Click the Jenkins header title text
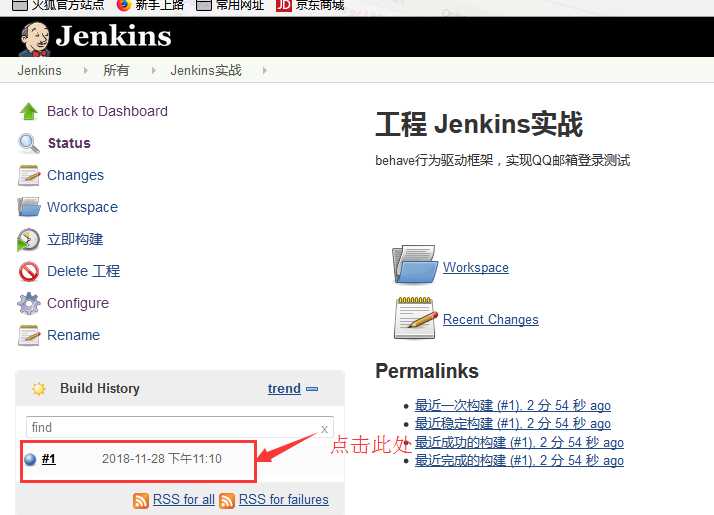Viewport: 714px width, 515px height. 113,36
